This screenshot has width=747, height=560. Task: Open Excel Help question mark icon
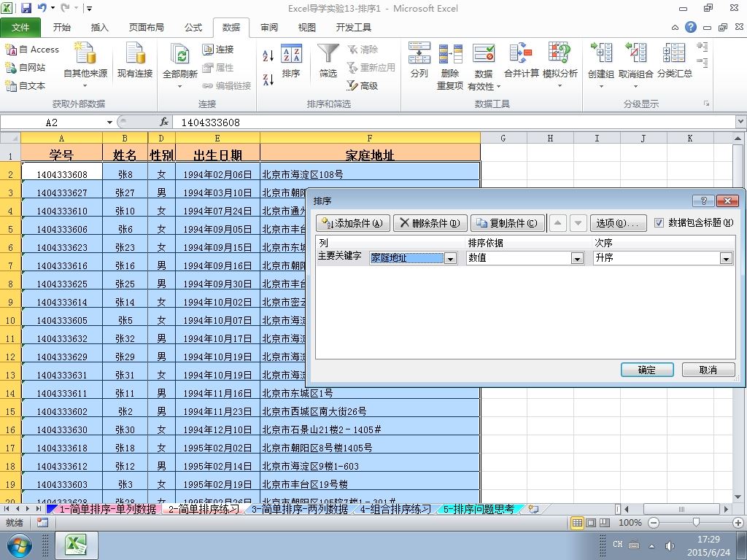pyautogui.click(x=691, y=27)
